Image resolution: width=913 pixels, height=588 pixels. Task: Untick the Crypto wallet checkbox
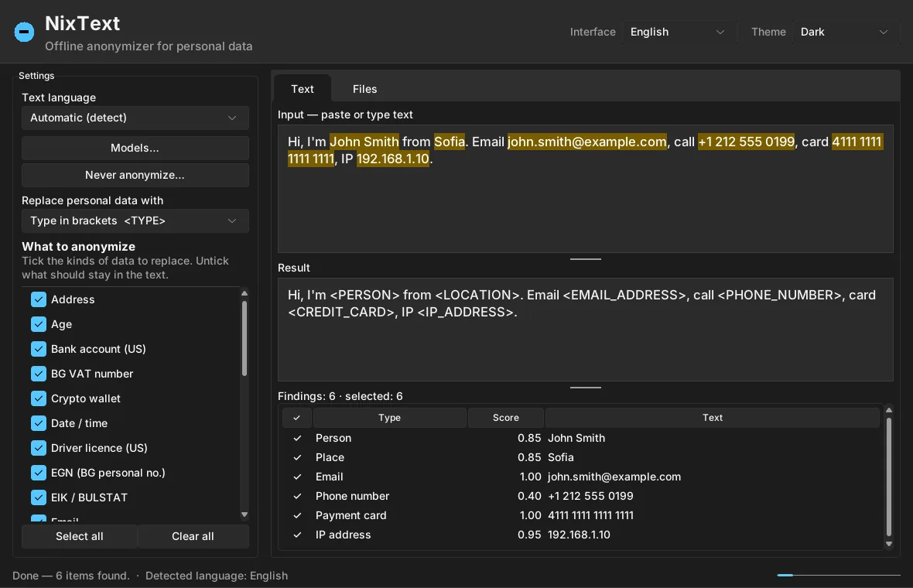coord(39,398)
